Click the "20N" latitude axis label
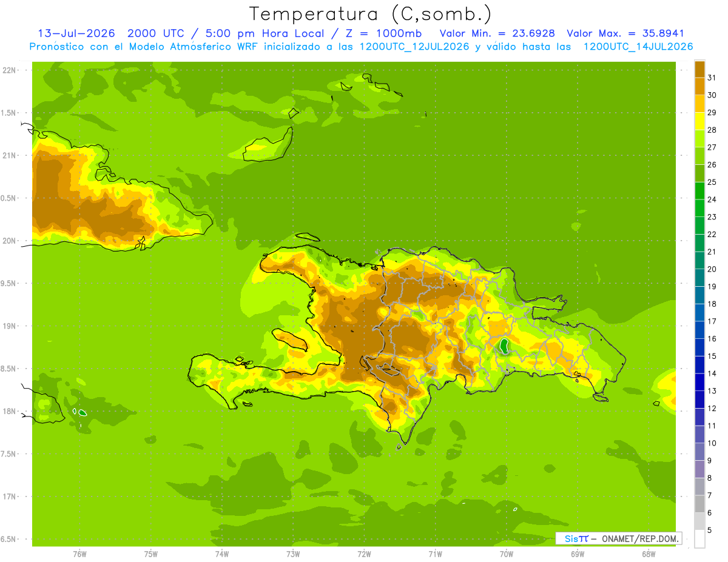 [10, 241]
